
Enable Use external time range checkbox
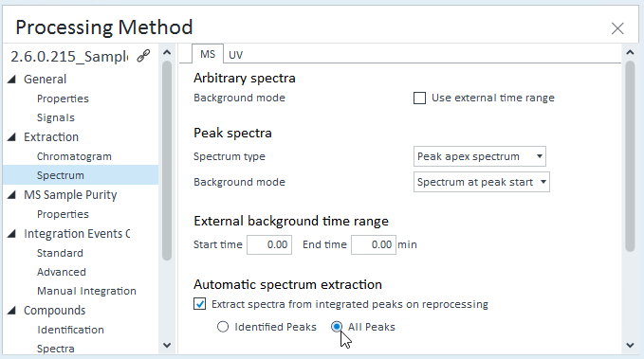[x=419, y=99]
